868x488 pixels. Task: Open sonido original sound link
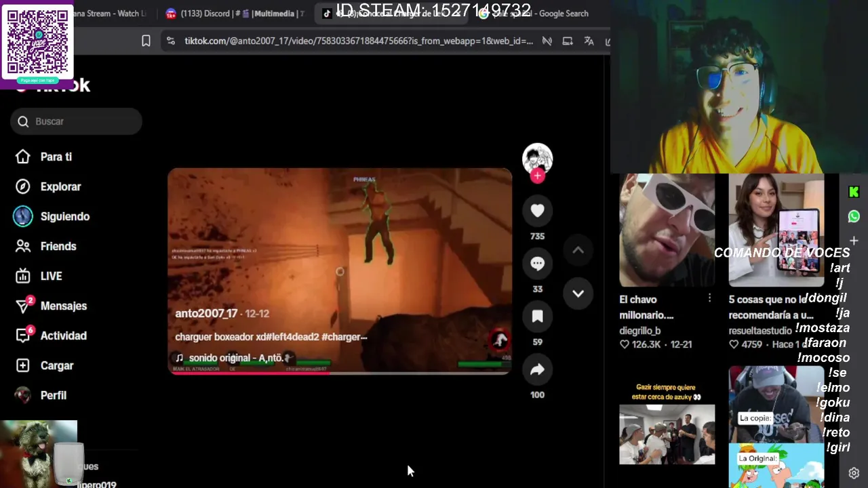235,358
